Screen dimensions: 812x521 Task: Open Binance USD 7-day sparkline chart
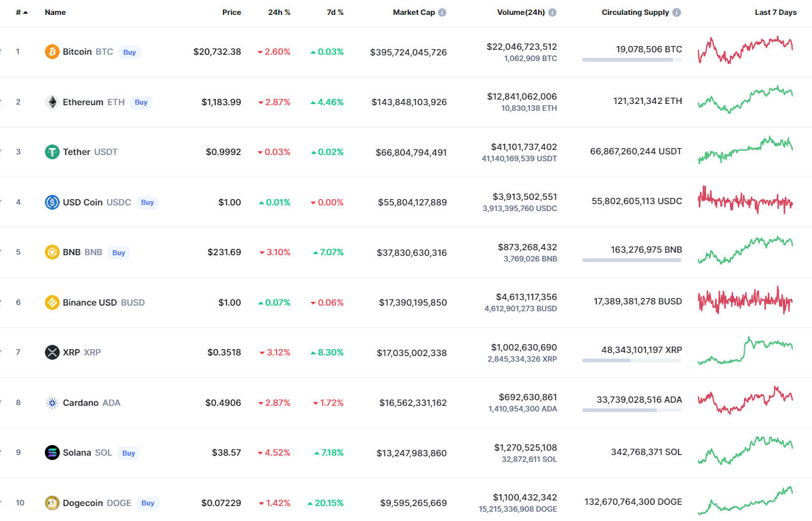click(x=745, y=300)
